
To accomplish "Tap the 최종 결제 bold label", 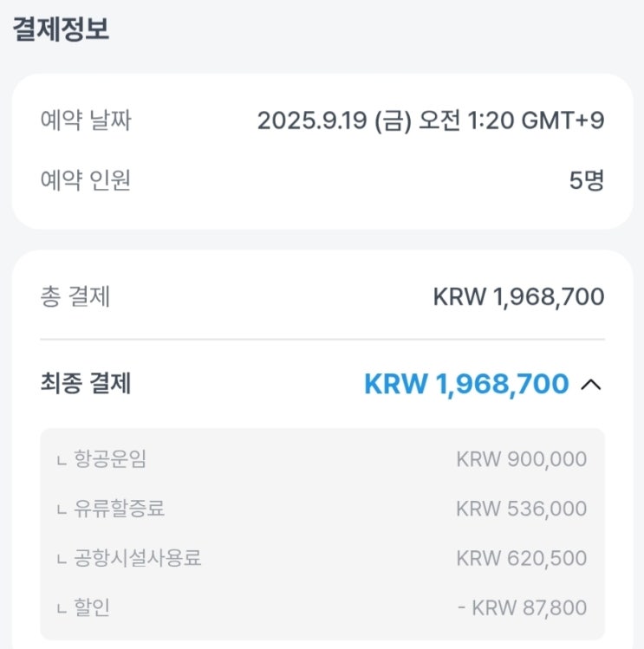I will 85,383.
